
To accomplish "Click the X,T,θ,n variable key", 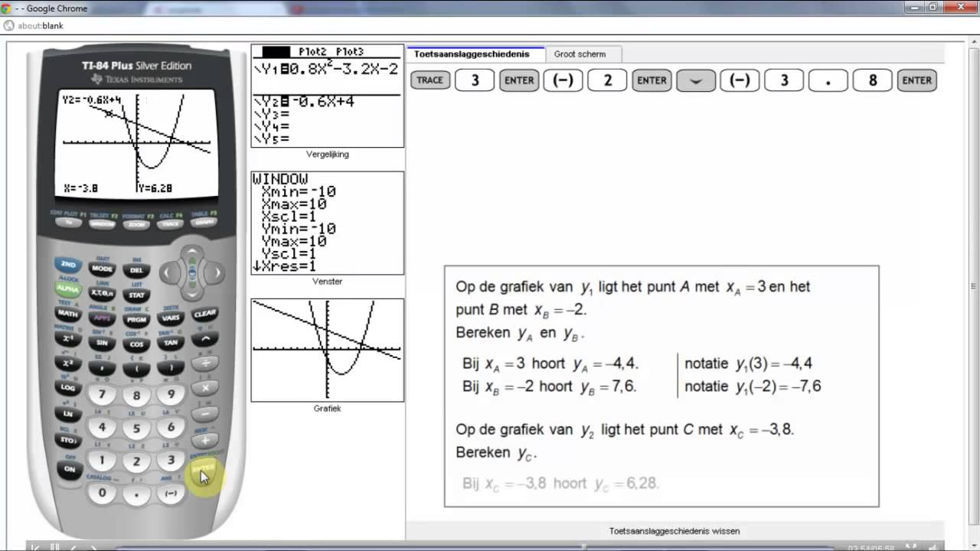I will point(103,292).
